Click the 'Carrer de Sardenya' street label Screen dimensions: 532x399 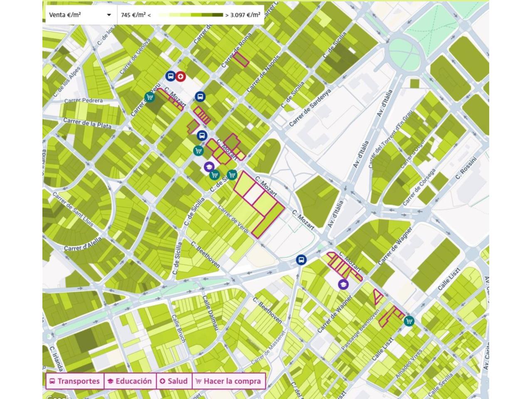coord(310,108)
